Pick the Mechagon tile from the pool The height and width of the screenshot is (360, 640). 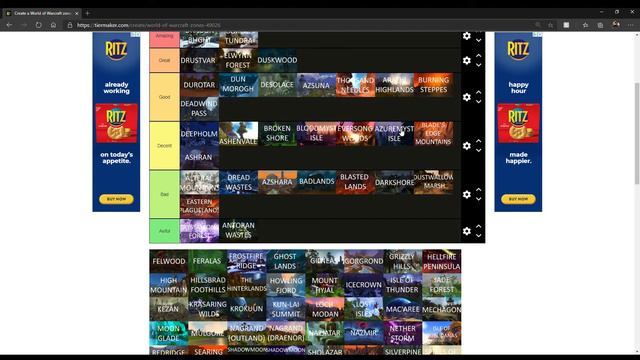point(442,309)
